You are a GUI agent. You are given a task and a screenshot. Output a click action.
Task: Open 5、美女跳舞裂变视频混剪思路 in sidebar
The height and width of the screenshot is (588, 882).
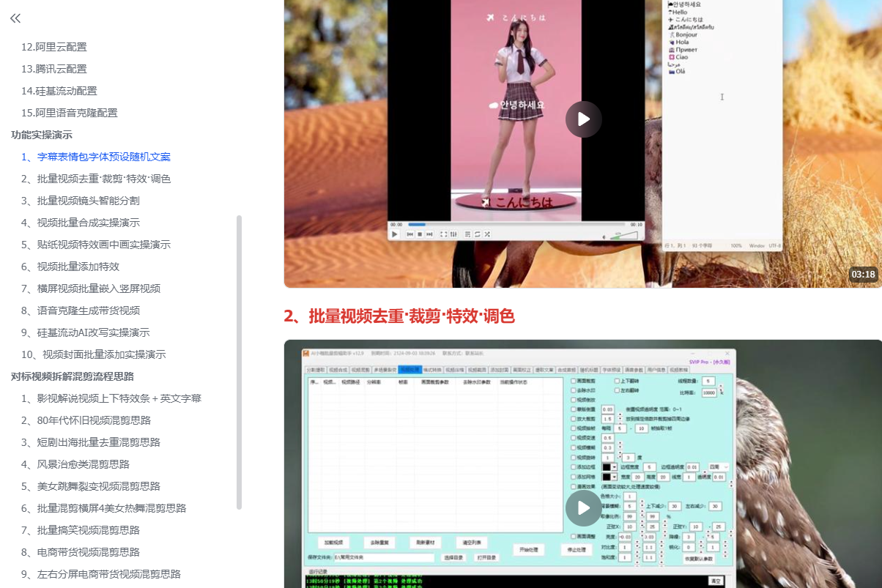[x=90, y=486]
